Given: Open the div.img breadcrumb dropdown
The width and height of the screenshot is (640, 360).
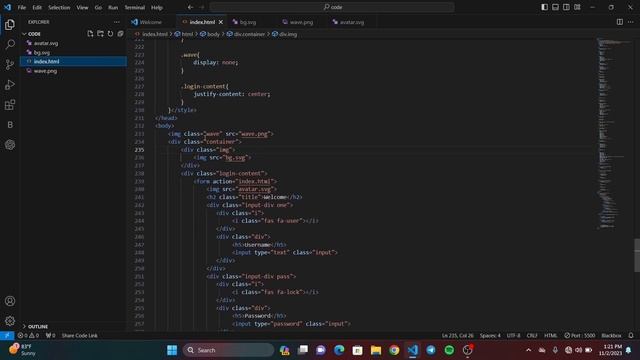Looking at the screenshot, I should pyautogui.click(x=284, y=34).
